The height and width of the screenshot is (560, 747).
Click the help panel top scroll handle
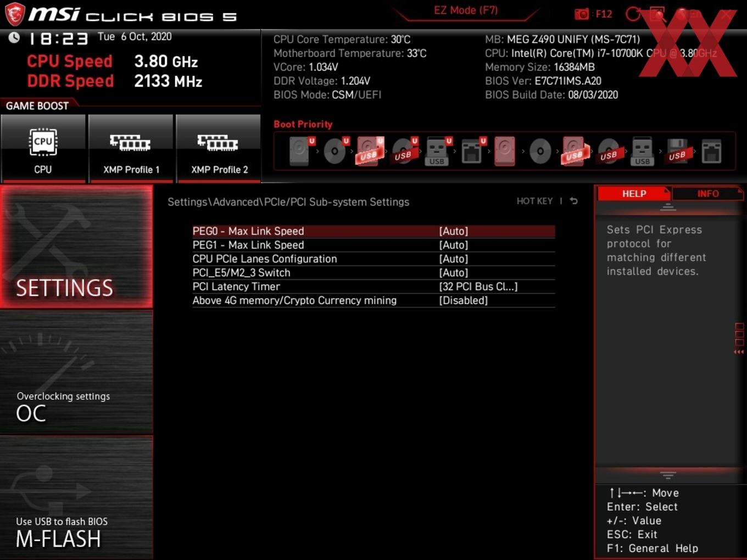click(668, 207)
